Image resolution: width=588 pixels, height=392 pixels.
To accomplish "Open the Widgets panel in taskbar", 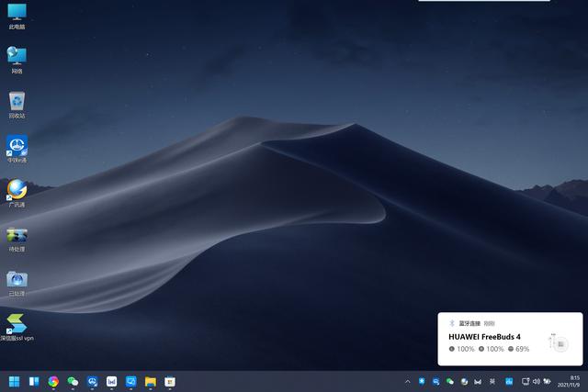I will [x=34, y=382].
